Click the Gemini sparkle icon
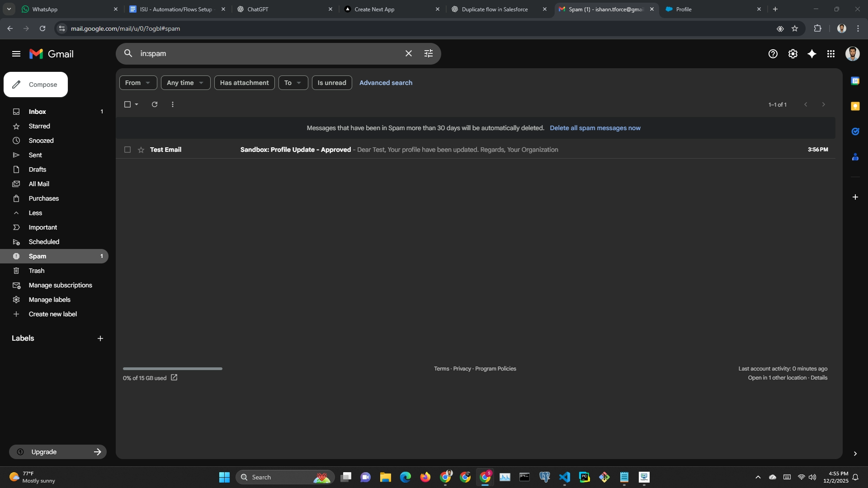Viewport: 868px width, 488px height. pyautogui.click(x=812, y=54)
